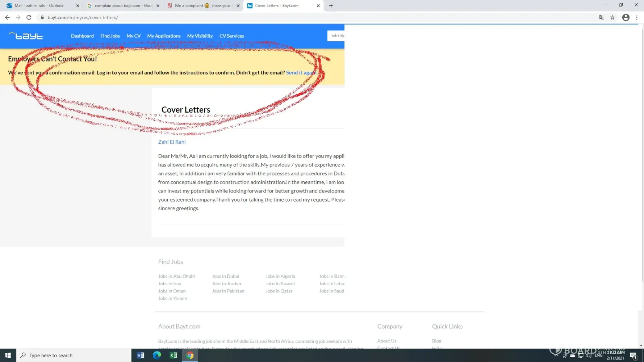Open Jobs in Dubai link
This screenshot has width=644, height=362.
coord(225,276)
